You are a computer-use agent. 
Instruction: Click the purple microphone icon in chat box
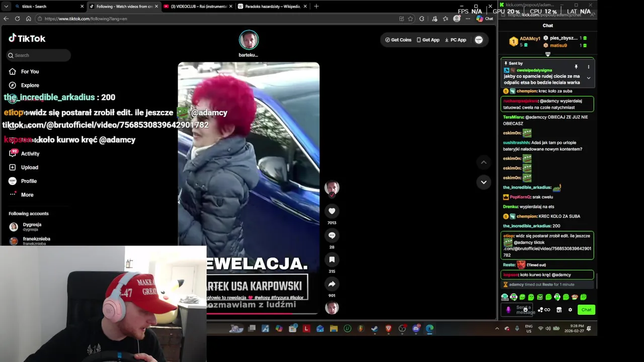tap(508, 310)
